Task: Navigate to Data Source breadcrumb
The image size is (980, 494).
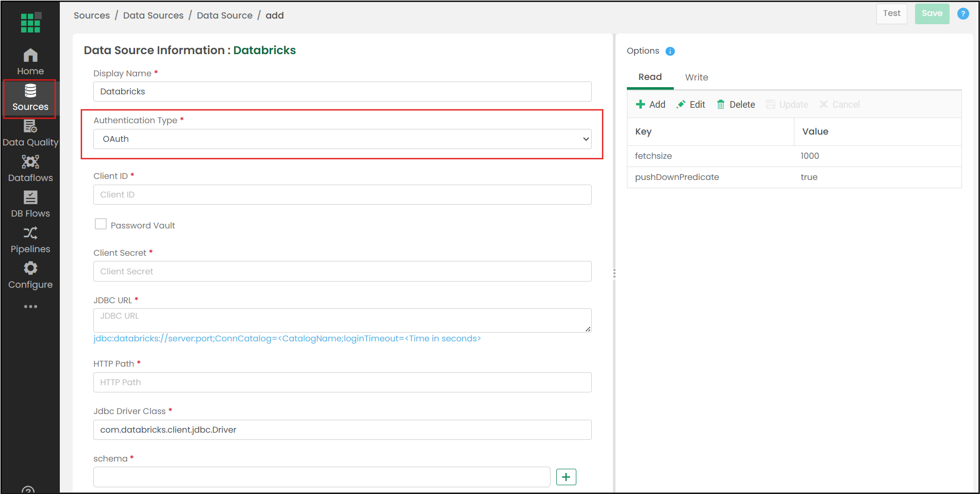Action: click(x=225, y=15)
